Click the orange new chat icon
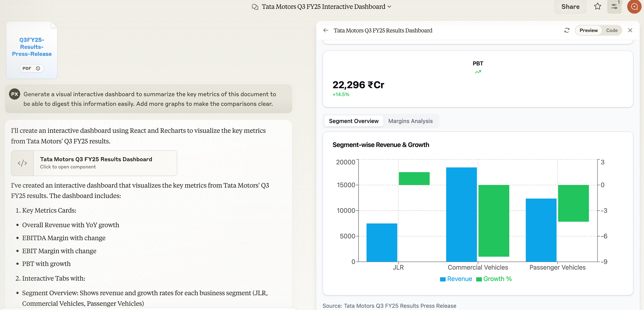The image size is (644, 310). click(x=634, y=6)
